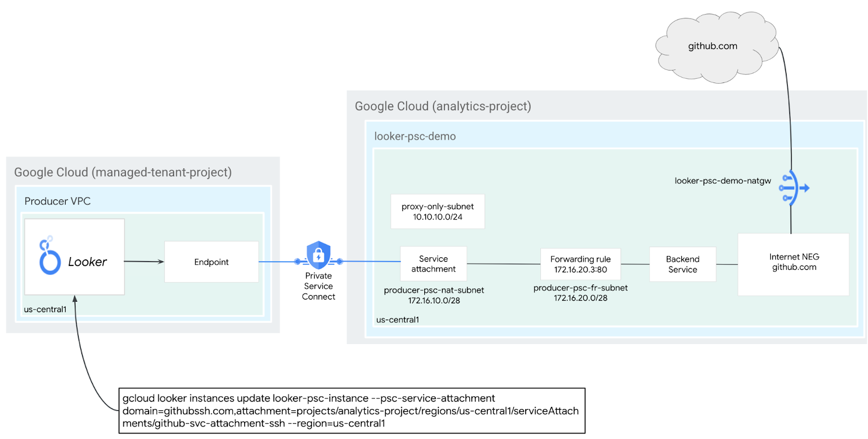The image size is (868, 439).
Task: Click the producer-psc-fr-subnet label
Action: pyautogui.click(x=580, y=288)
